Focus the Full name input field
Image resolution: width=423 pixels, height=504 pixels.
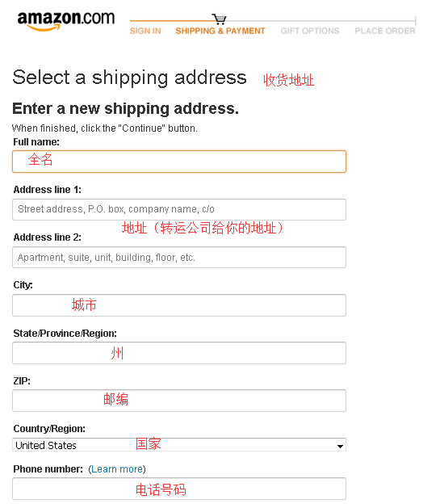(179, 162)
